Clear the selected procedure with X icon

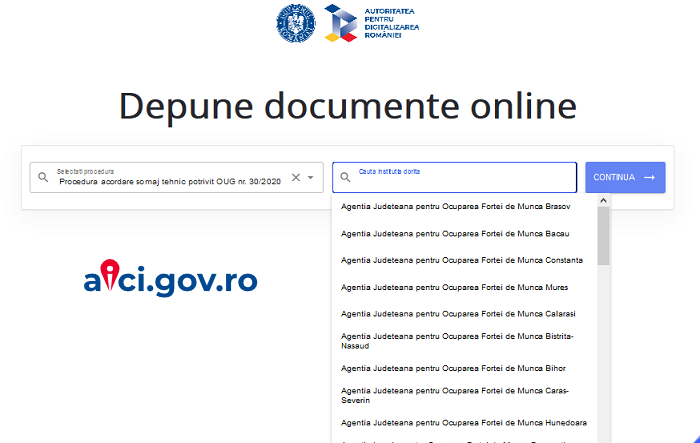(x=295, y=177)
